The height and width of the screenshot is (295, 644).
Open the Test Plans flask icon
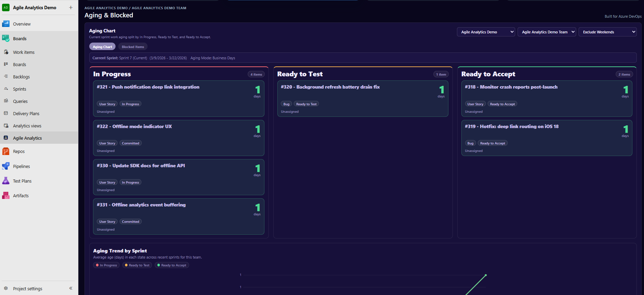(6, 181)
